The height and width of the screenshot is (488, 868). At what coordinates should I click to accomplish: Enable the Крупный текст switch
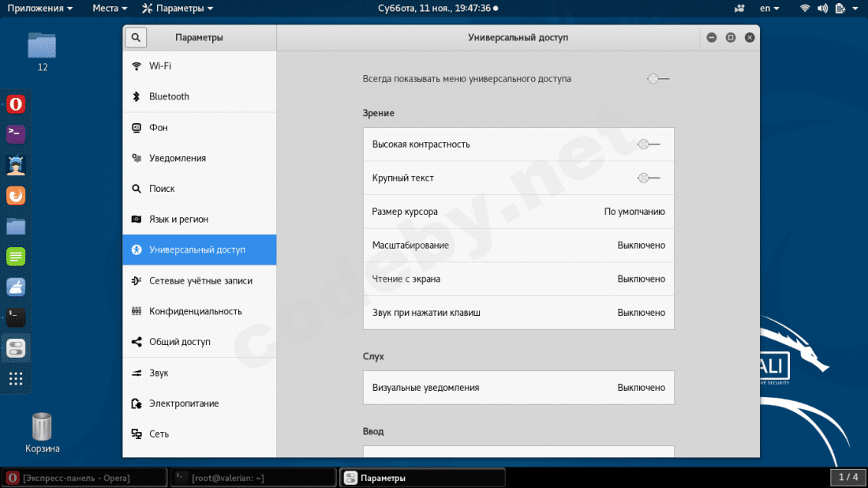[649, 178]
